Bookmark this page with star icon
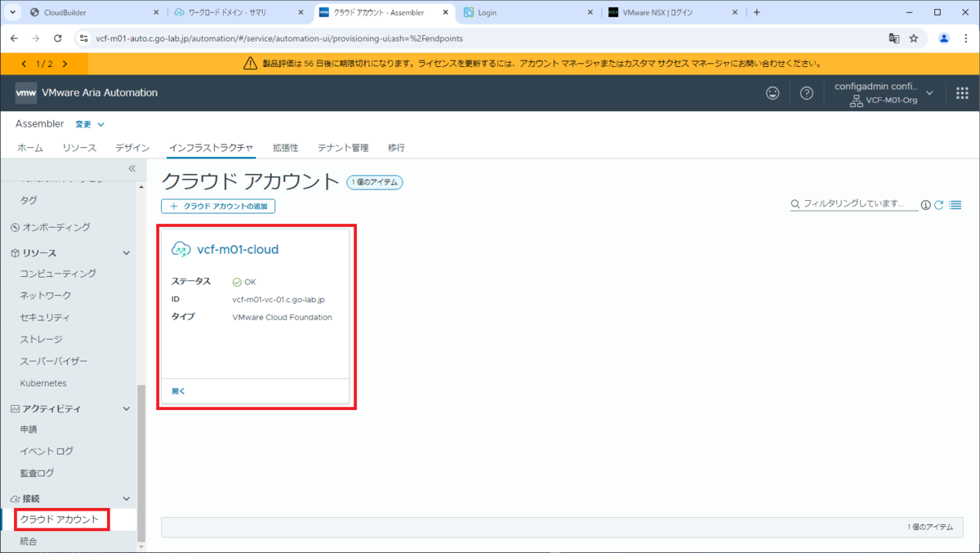Image resolution: width=980 pixels, height=553 pixels. (914, 38)
